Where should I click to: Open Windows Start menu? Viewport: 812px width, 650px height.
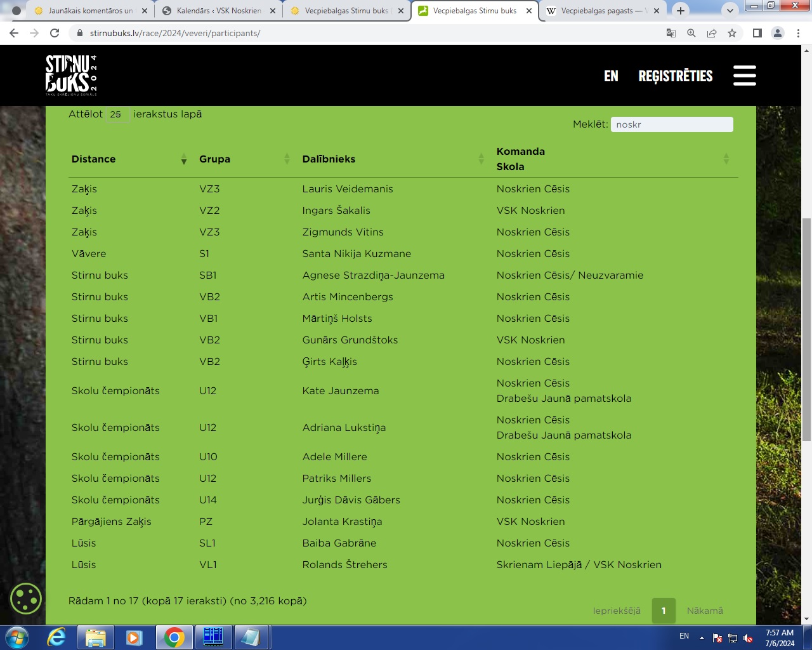pyautogui.click(x=17, y=637)
